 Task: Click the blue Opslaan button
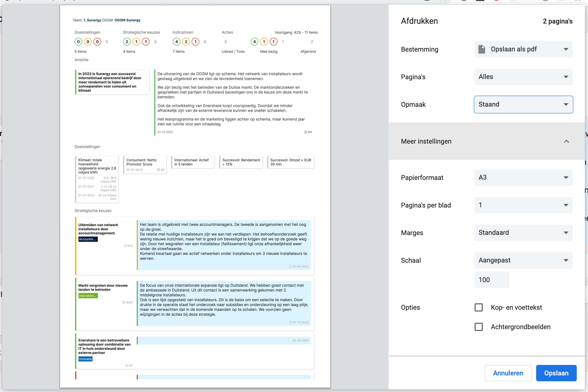[x=556, y=373]
